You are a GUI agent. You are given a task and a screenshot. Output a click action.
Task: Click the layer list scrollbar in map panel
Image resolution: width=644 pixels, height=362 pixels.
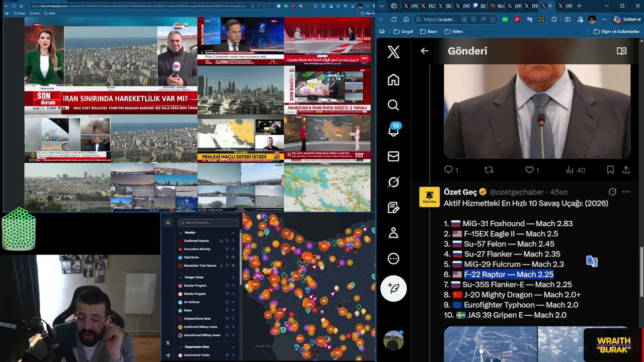[x=240, y=259]
